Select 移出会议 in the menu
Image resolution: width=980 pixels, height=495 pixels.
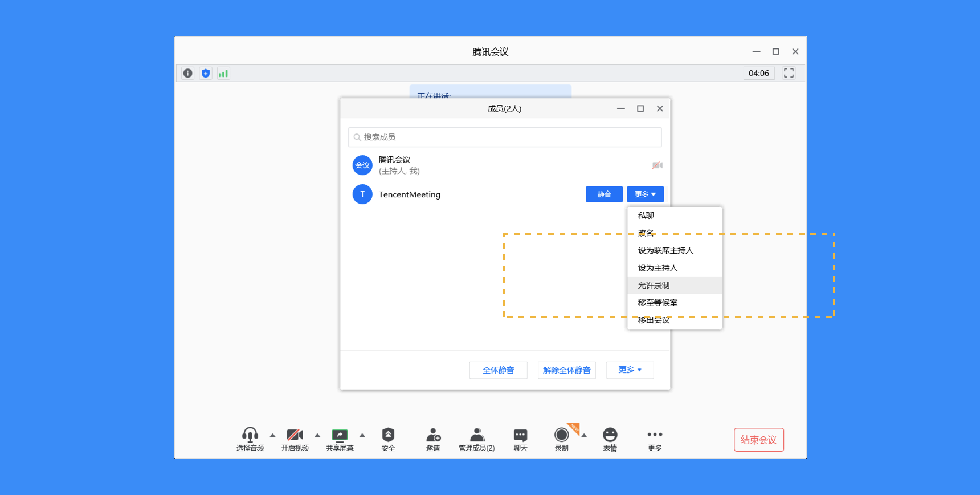coord(675,320)
